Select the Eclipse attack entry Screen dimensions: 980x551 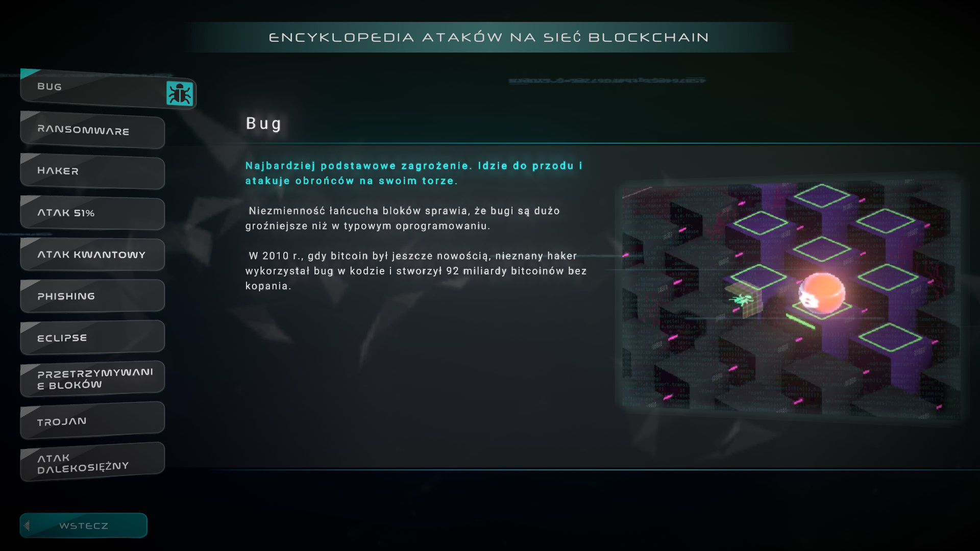coord(92,337)
